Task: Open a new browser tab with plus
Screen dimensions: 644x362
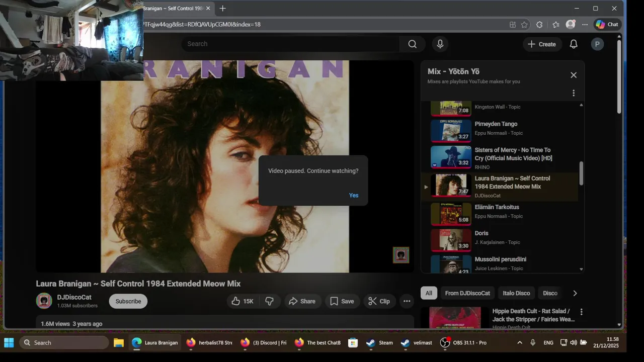Action: 222,9
